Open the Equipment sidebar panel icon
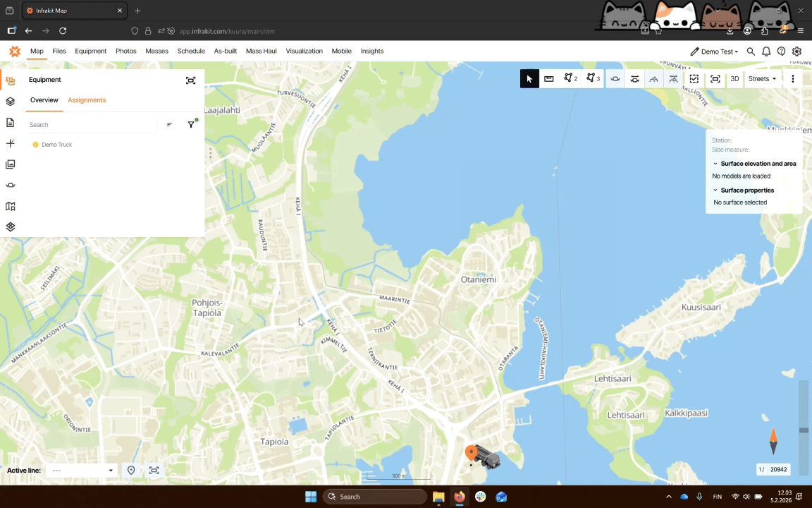 (11, 81)
